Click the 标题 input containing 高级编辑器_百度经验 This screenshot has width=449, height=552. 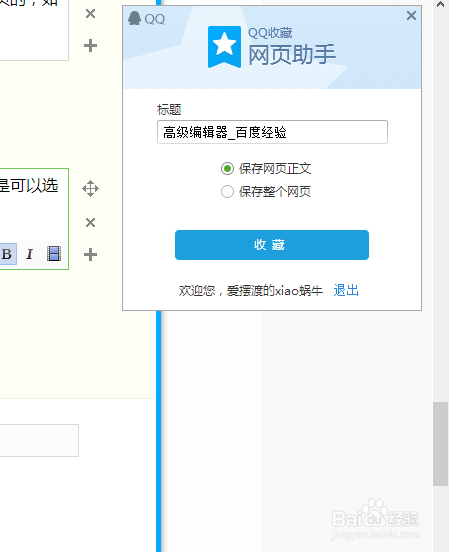[x=272, y=132]
